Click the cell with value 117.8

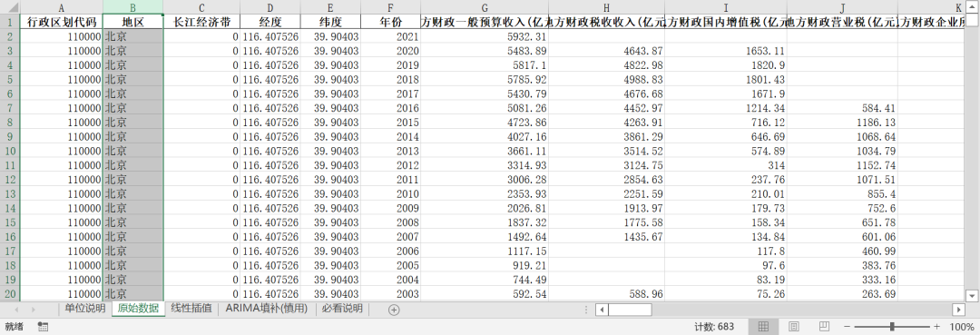coord(726,251)
